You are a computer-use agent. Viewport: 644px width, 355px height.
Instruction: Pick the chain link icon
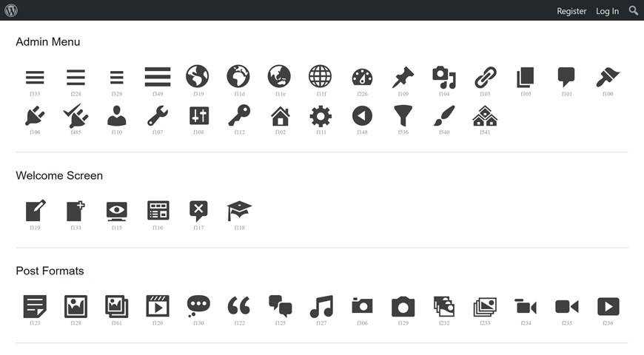485,77
